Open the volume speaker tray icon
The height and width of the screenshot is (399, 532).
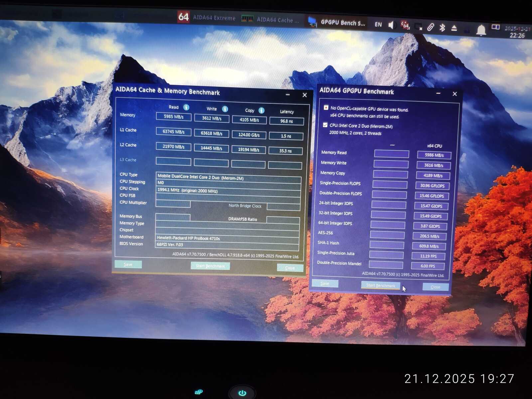point(392,25)
